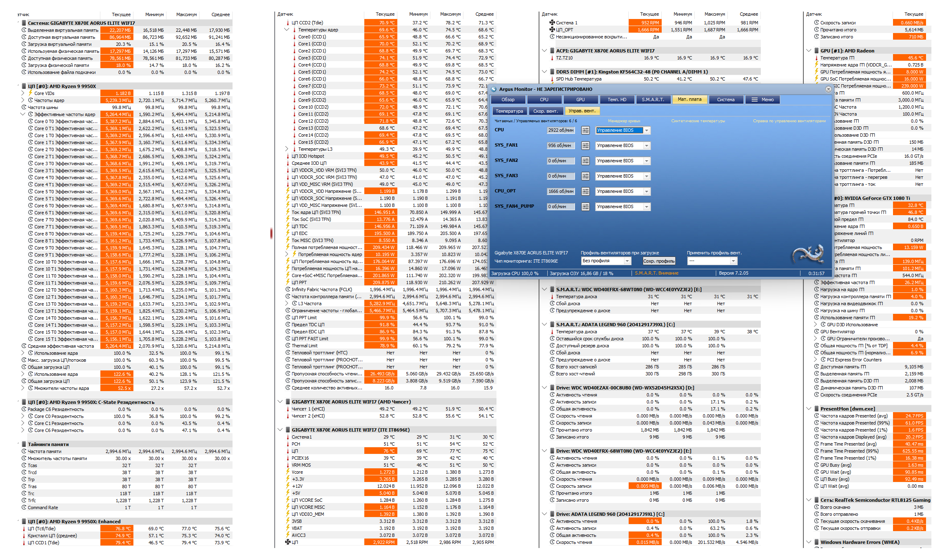Screen dimensions: 950x560
Task: Open curve settings icon for SYS_FAN1
Action: [x=585, y=146]
